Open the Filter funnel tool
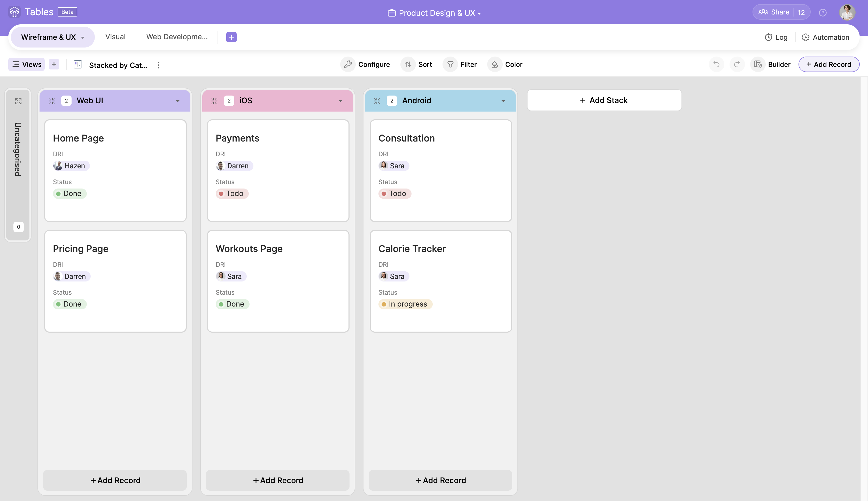The height and width of the screenshot is (501, 868). pos(460,64)
